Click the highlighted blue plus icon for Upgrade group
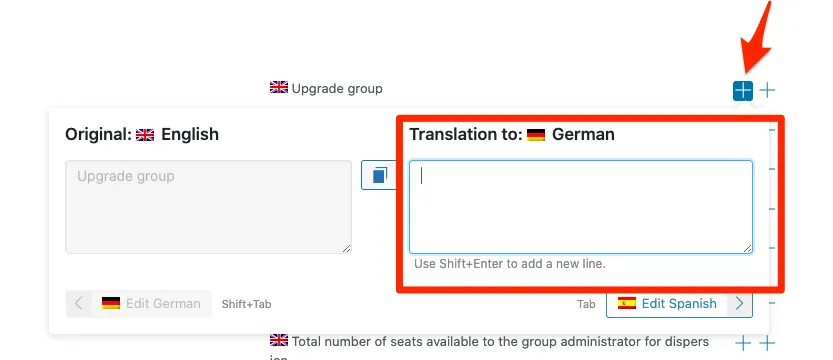The height and width of the screenshot is (360, 833). [x=743, y=91]
